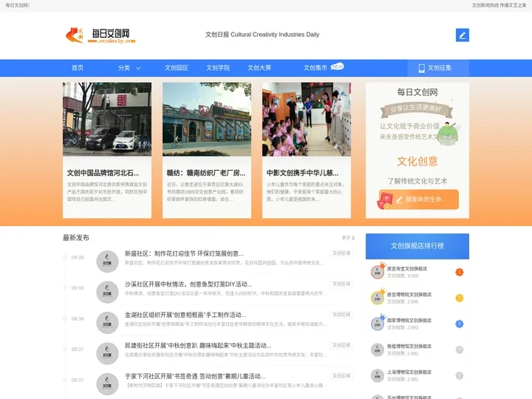The height and width of the screenshot is (399, 532).
Task: Open article 文创中国品牌馆河北石...
Action: 103,173
